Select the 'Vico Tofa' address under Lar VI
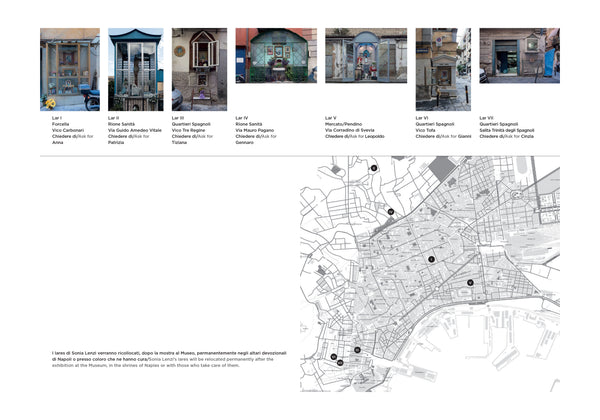The width and height of the screenshot is (600, 420). coord(425,130)
